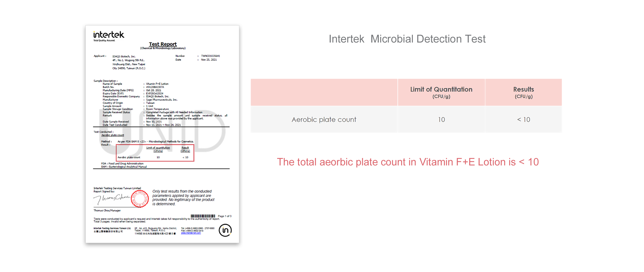This screenshot has height=272, width=644.
Task: Click the red Vitamin F+E Lotion summary text
Action: (x=408, y=162)
